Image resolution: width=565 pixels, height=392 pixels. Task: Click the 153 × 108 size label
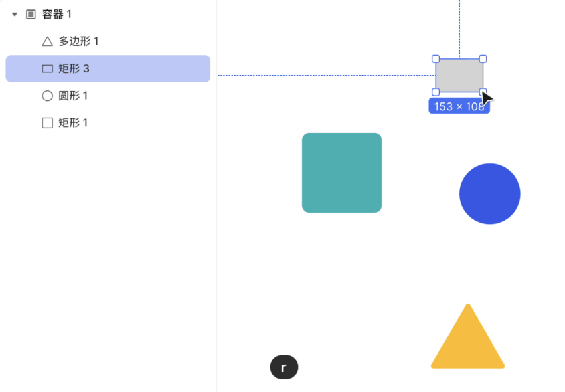click(459, 106)
